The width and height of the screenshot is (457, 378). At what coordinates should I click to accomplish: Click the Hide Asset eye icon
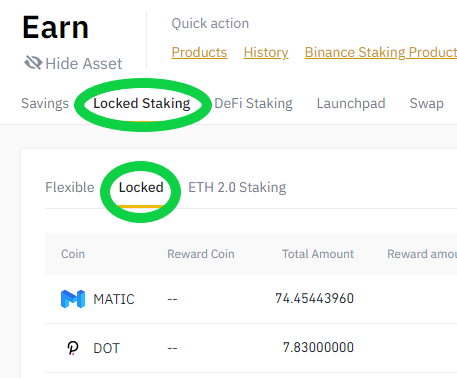33,63
